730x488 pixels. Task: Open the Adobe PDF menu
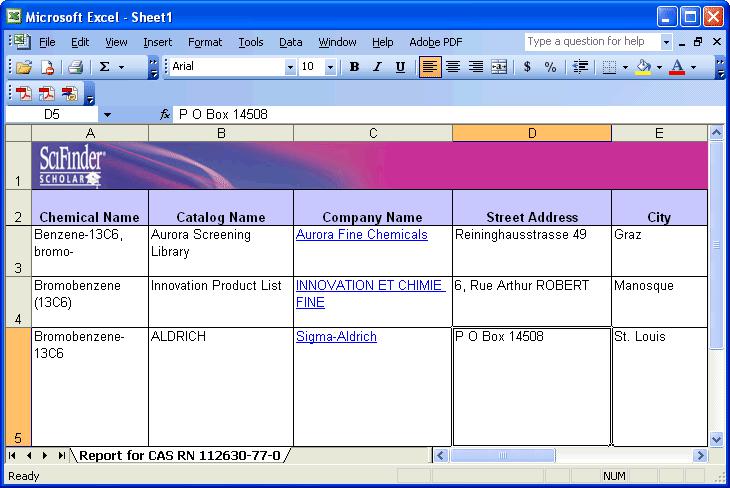[x=436, y=42]
